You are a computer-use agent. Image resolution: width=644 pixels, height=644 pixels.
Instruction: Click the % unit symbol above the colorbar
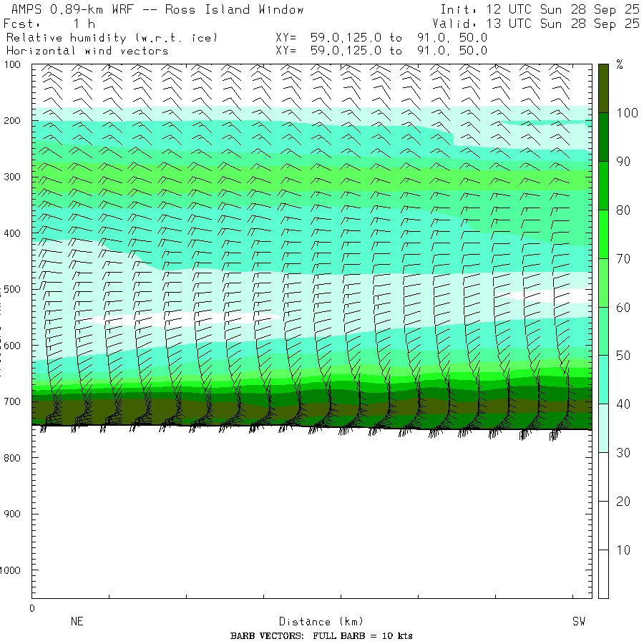[x=620, y=64]
